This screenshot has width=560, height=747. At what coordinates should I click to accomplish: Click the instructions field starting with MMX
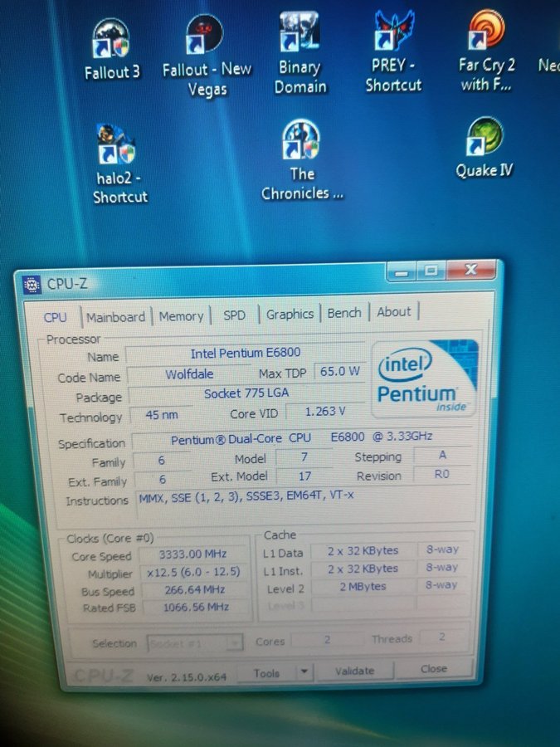(304, 505)
